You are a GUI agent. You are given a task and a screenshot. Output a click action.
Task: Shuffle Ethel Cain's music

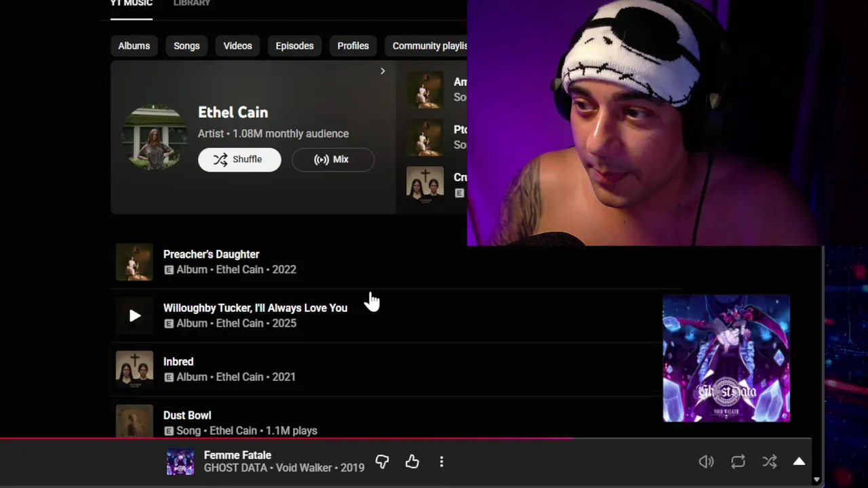pos(239,159)
